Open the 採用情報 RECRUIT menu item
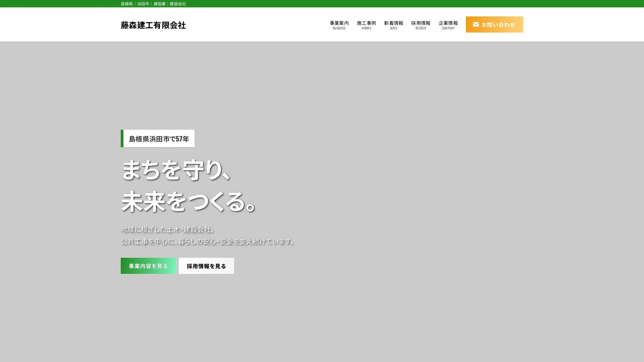 click(421, 25)
